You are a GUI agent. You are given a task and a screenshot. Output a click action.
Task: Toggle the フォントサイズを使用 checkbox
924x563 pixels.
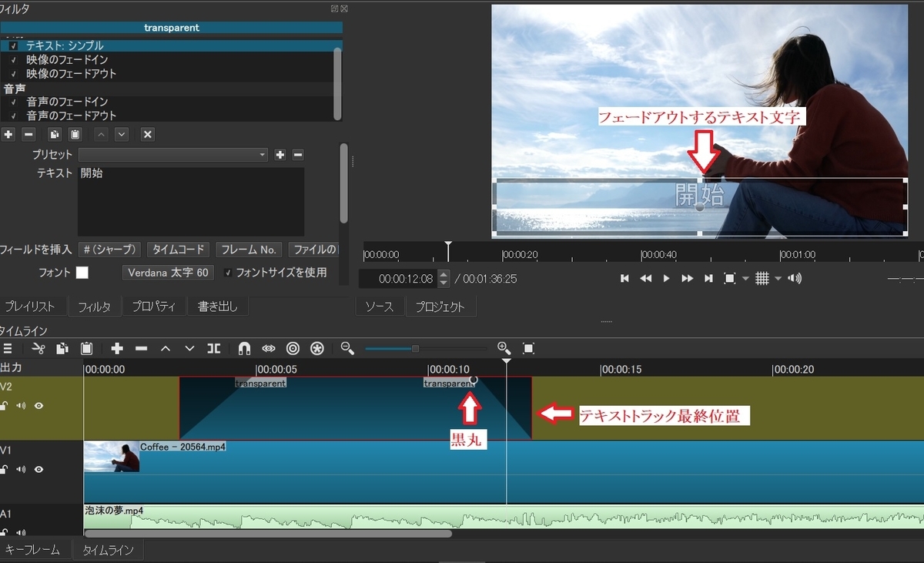click(228, 273)
